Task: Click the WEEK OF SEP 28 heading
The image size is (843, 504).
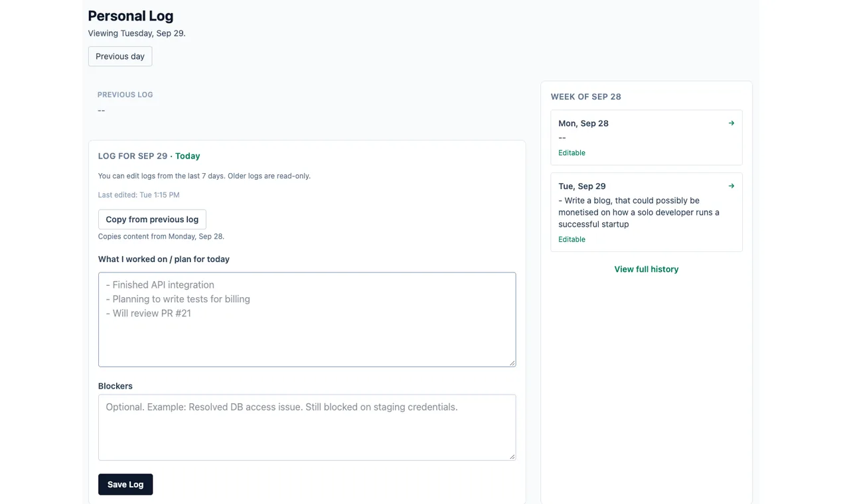Action: 586,97
